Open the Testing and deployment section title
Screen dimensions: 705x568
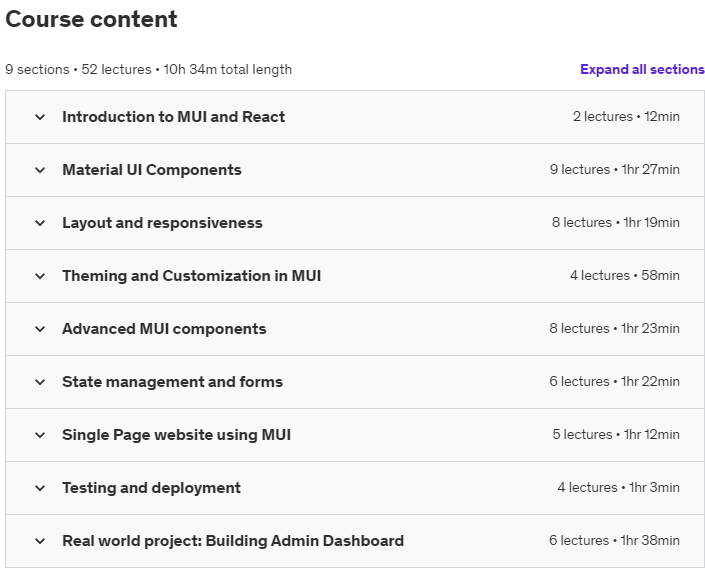pos(152,488)
